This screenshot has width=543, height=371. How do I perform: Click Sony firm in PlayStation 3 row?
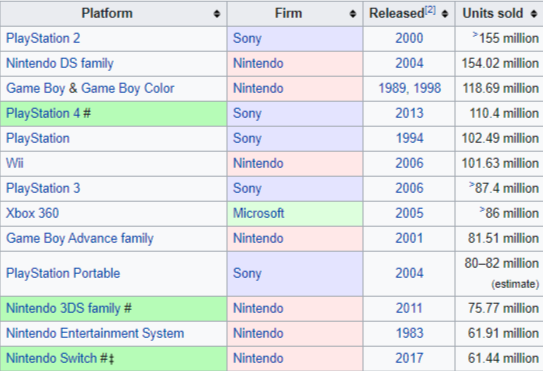[247, 188]
